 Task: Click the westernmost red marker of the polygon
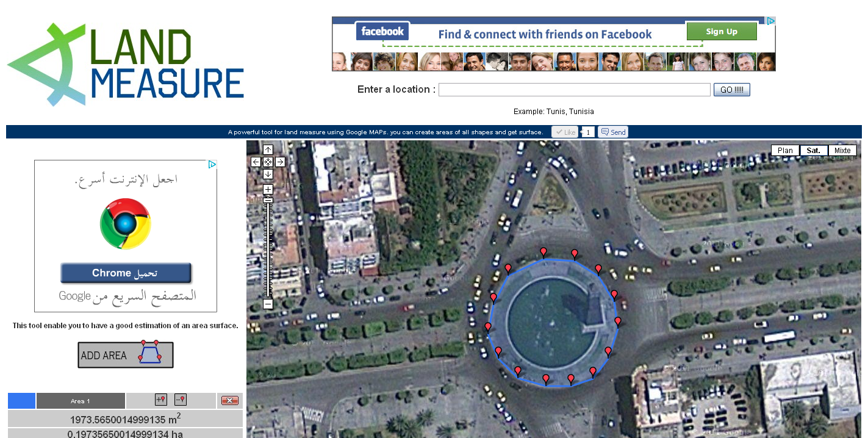pyautogui.click(x=488, y=327)
